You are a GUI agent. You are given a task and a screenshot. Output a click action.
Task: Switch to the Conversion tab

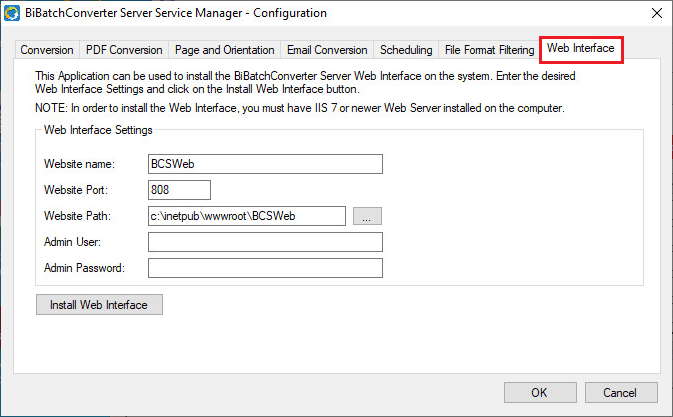click(x=47, y=50)
